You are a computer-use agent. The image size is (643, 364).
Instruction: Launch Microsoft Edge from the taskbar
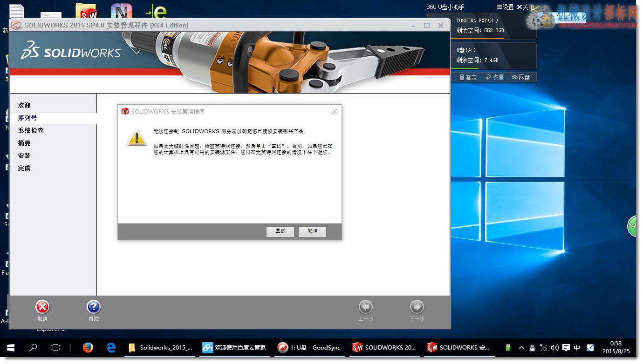(x=110, y=348)
